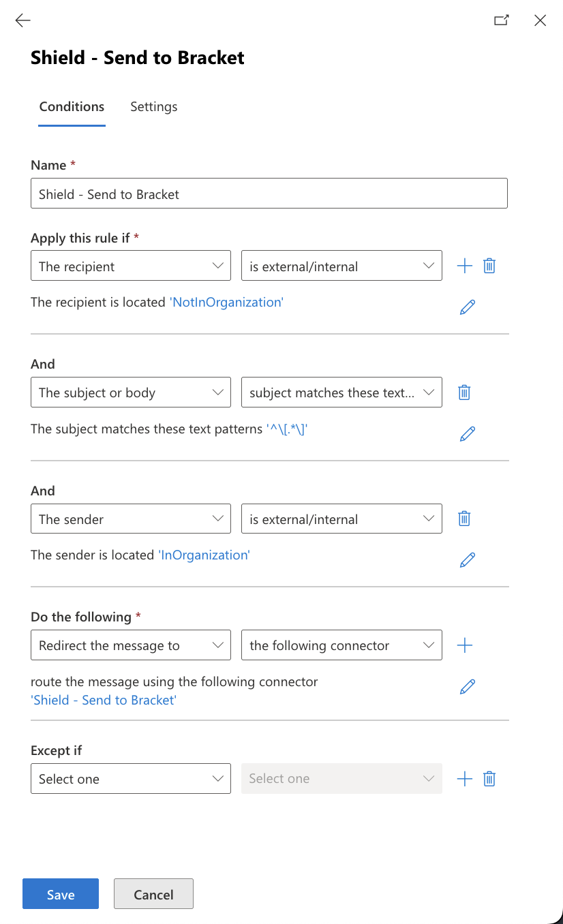Edit the subject text patterns with pencil
The image size is (563, 924).
[x=468, y=433]
